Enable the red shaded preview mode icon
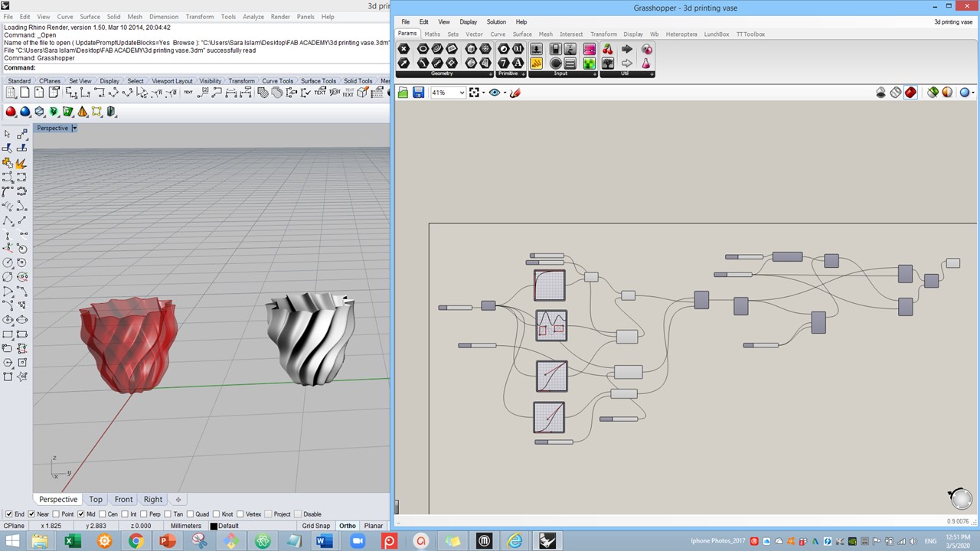980x551 pixels. click(910, 93)
